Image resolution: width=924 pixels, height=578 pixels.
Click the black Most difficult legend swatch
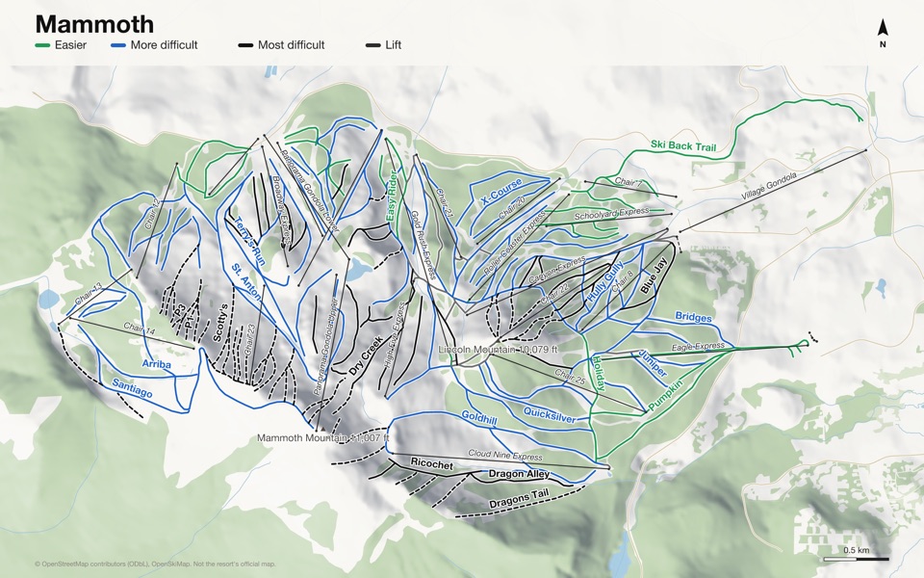point(245,45)
